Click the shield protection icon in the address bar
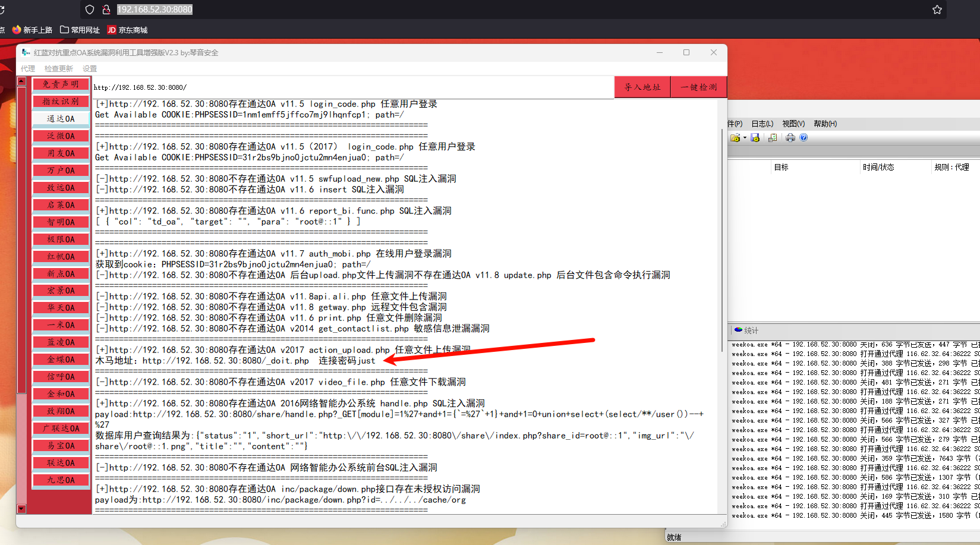The image size is (980, 545). pos(89,10)
